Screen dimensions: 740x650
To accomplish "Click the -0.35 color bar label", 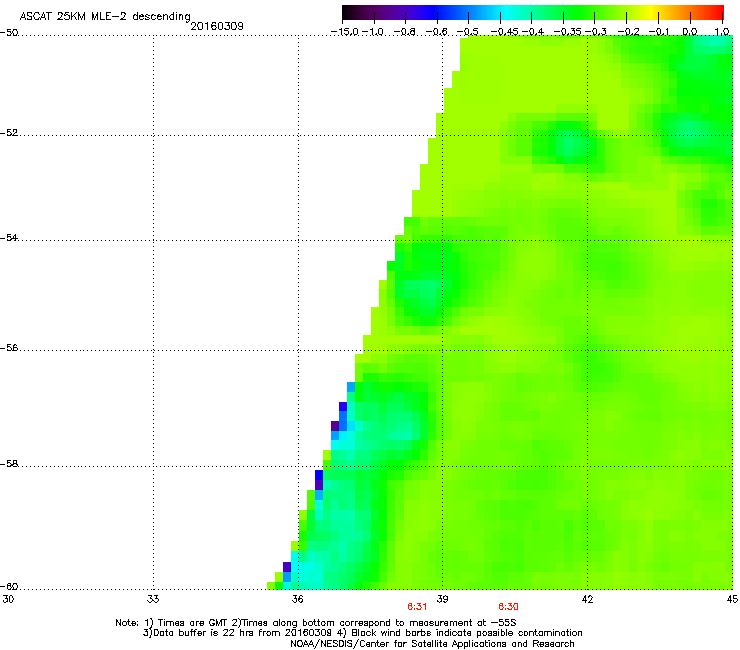I will (568, 32).
